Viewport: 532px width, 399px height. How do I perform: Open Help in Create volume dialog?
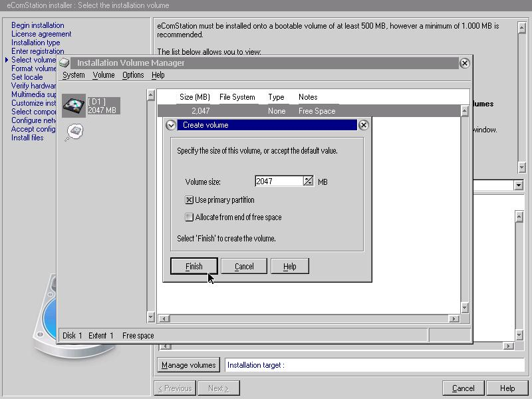[x=290, y=267]
